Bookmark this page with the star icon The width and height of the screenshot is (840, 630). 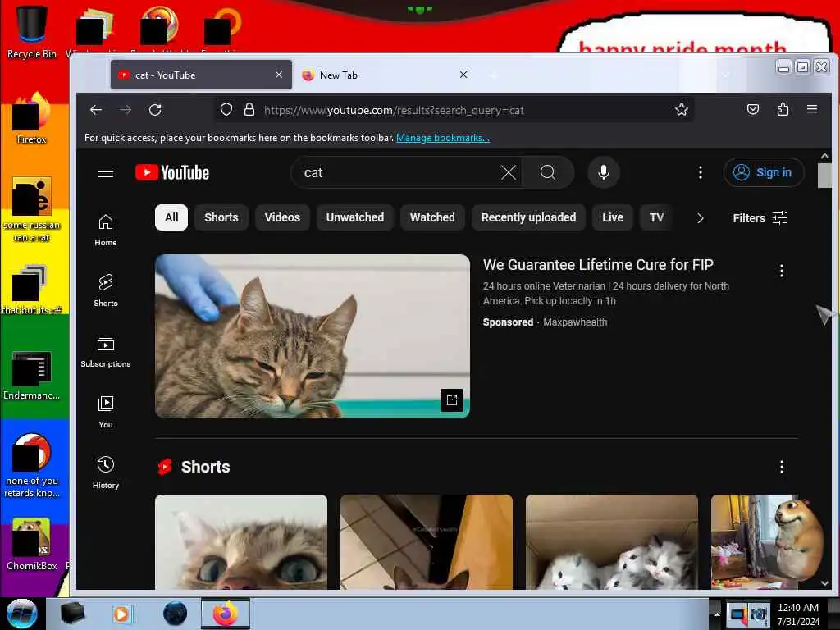click(x=682, y=110)
